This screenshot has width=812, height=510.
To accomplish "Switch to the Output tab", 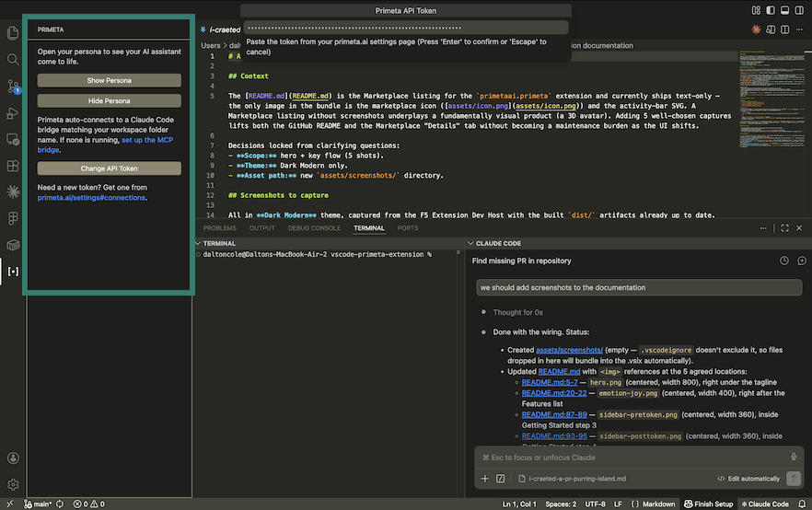I will coord(262,227).
